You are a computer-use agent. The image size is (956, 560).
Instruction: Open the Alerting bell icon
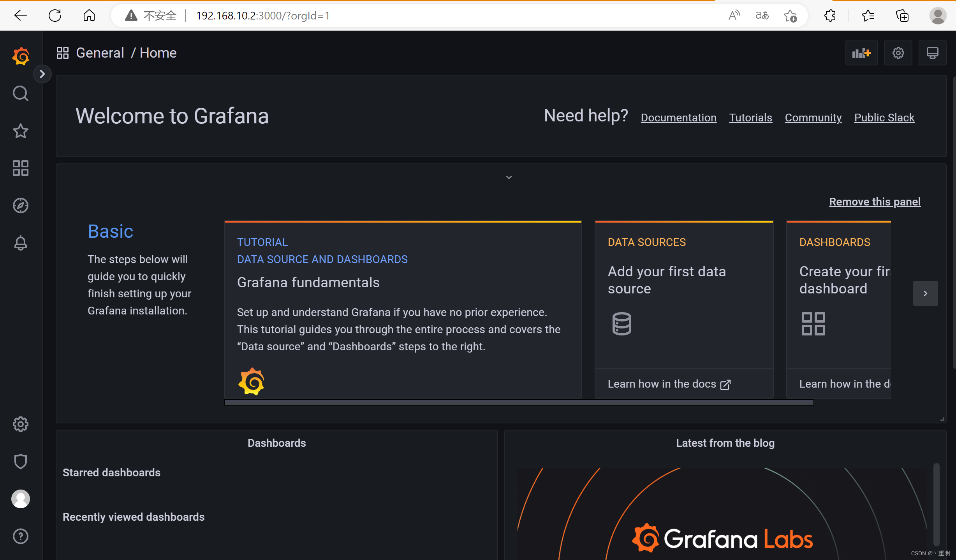[21, 243]
